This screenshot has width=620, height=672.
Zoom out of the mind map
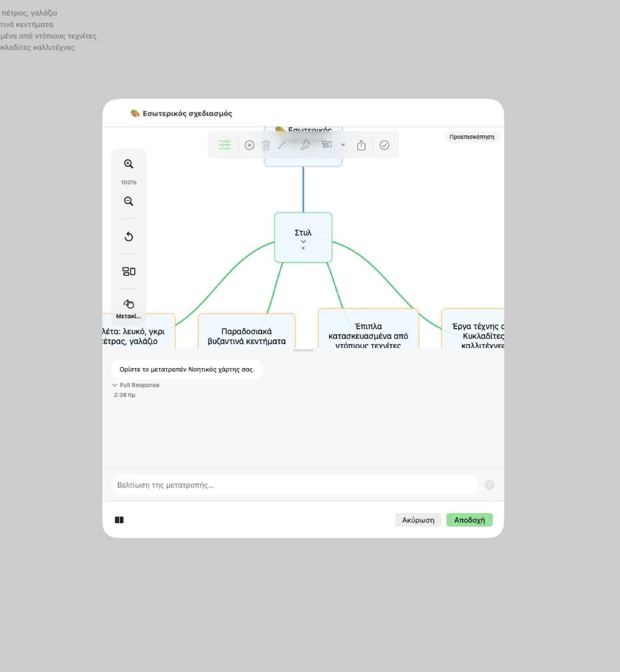coord(129,201)
